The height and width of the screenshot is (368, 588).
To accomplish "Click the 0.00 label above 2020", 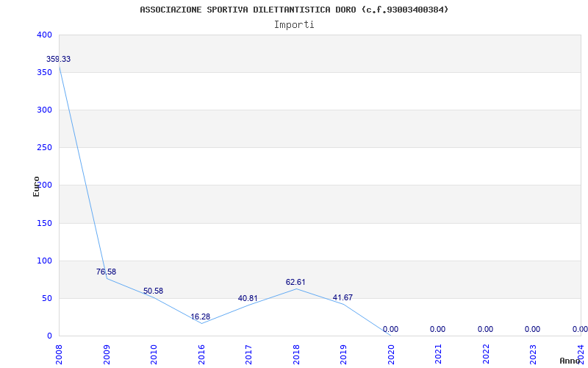I will point(390,329).
